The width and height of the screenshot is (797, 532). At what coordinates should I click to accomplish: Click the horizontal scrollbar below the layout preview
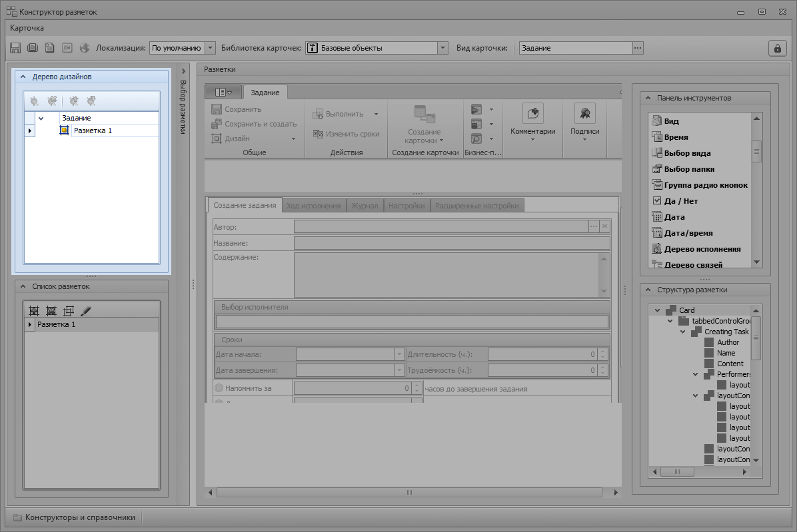409,493
